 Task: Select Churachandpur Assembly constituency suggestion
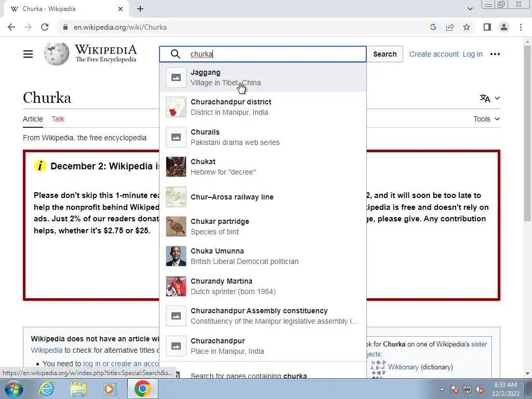[263, 316]
